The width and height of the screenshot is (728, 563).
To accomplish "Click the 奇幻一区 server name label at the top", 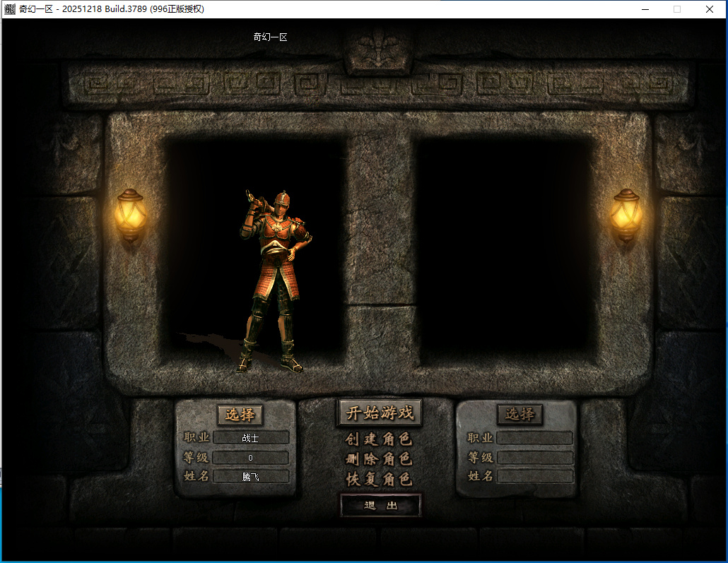I will click(x=270, y=37).
